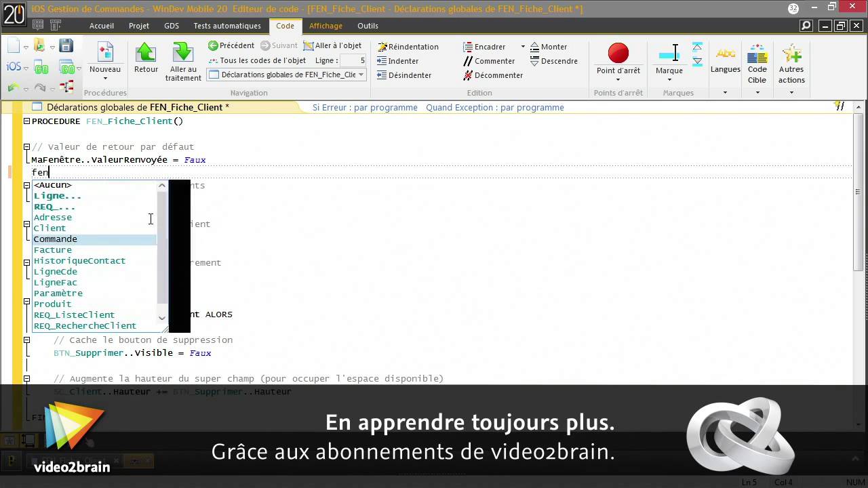Click Indenter tool

[x=398, y=61]
